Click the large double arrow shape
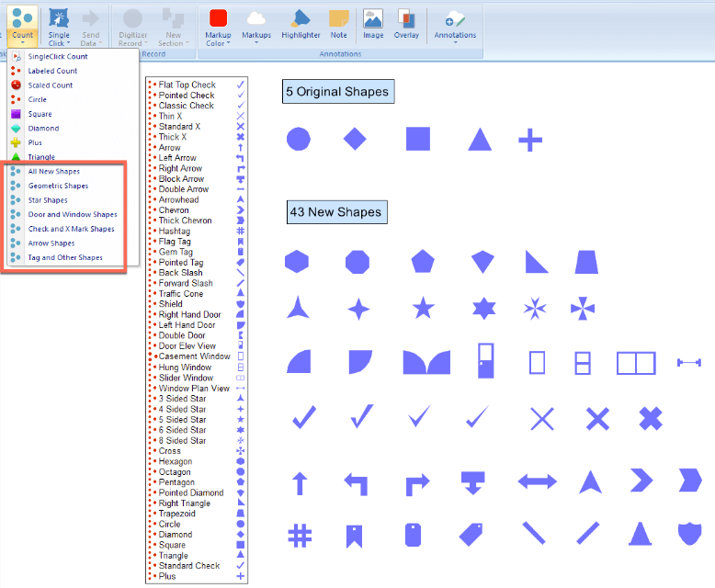 (x=537, y=481)
